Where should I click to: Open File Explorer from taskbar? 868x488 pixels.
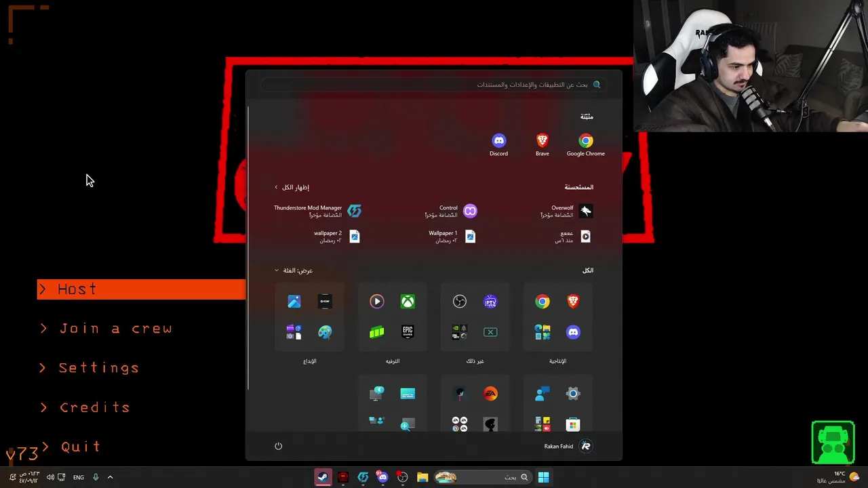tap(422, 477)
